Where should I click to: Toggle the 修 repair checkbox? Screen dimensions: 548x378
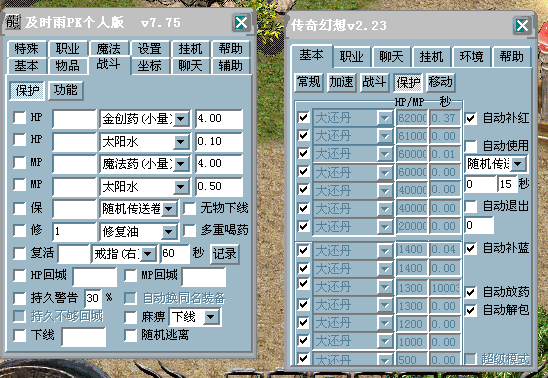(x=20, y=231)
